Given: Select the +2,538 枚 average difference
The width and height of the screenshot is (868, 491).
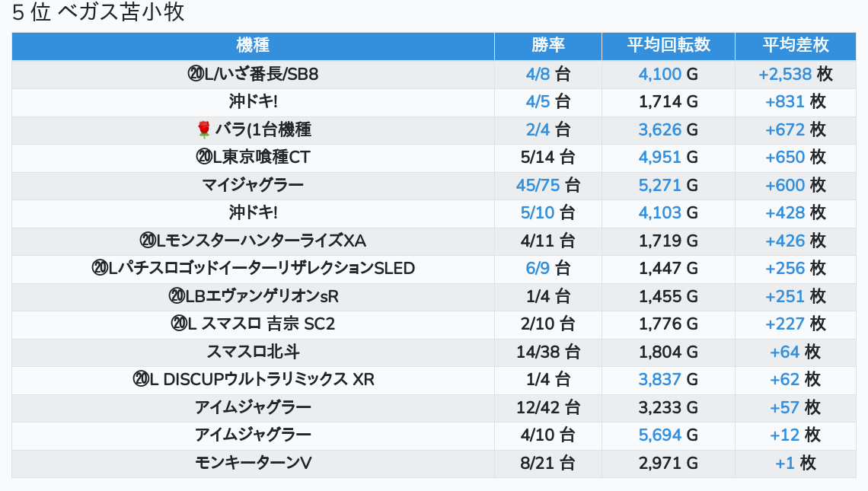Looking at the screenshot, I should pyautogui.click(x=796, y=74).
